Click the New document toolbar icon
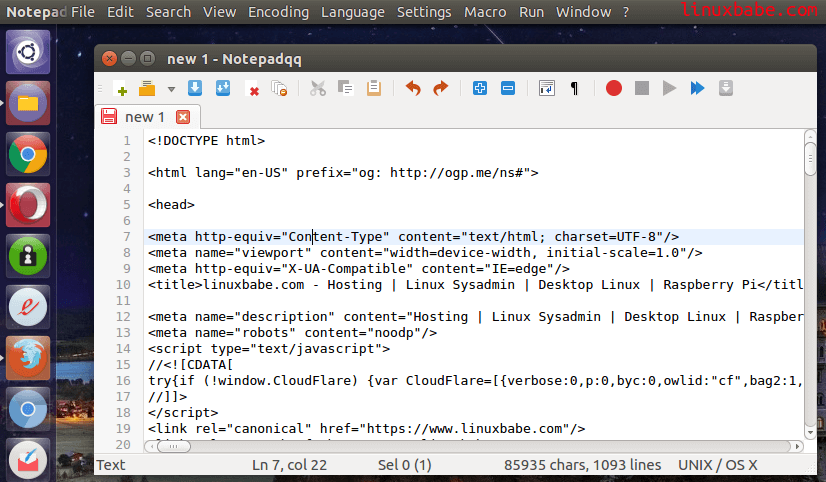Viewport: 826px width, 482px height. pos(121,89)
